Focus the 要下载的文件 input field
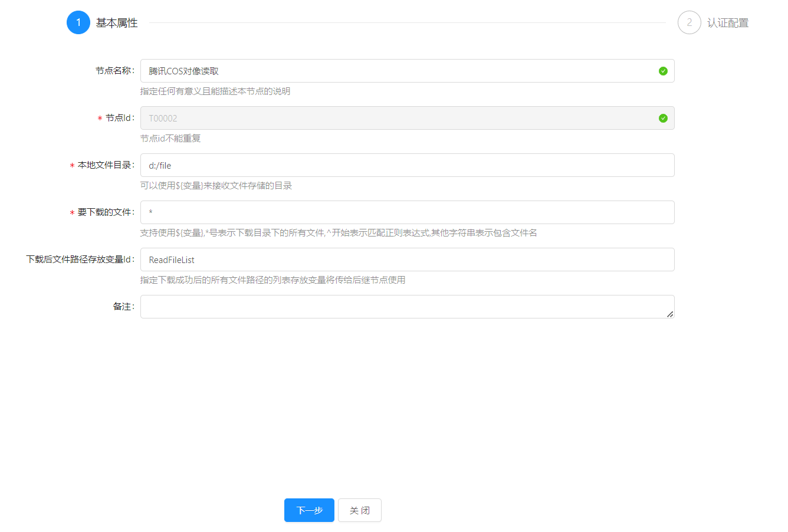The width and height of the screenshot is (788, 532). tap(407, 212)
